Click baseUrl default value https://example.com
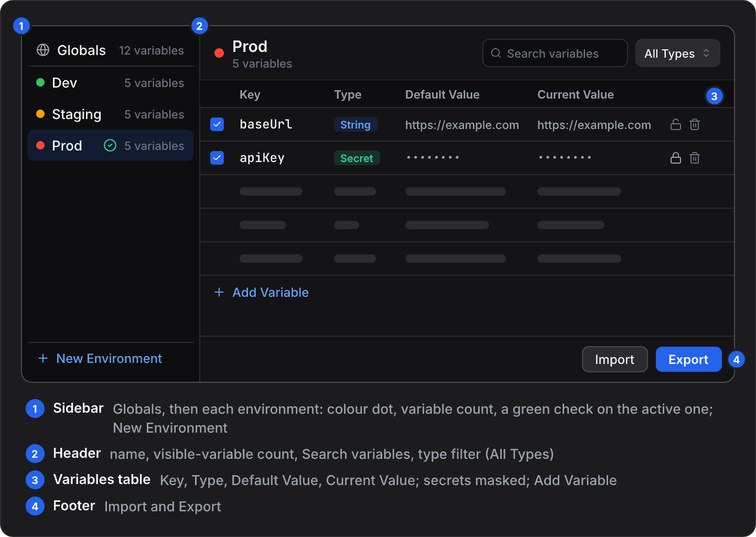The height and width of the screenshot is (537, 756). (x=462, y=125)
